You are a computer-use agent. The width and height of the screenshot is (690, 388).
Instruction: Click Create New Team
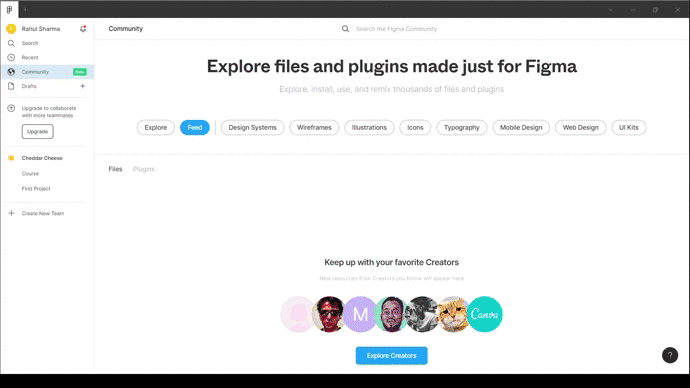click(x=43, y=213)
